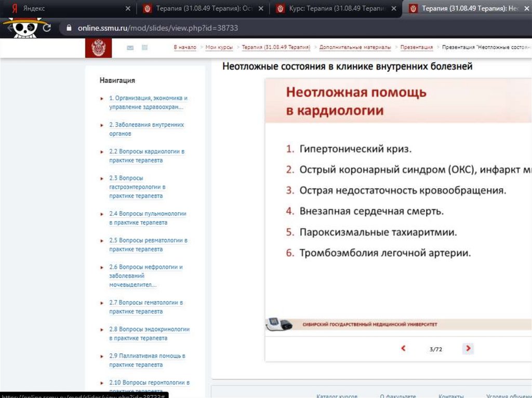
Task: Click the blood pressure monitor image on slide
Action: [x=278, y=324]
